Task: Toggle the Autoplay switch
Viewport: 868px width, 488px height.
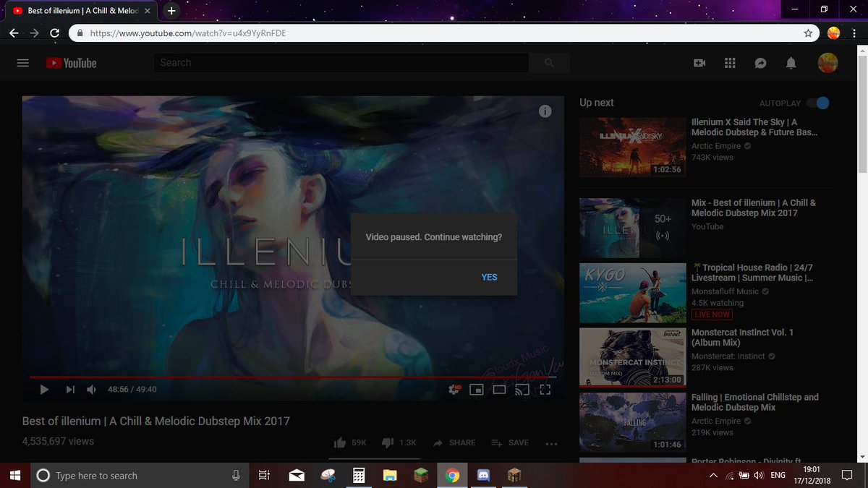Action: [818, 103]
